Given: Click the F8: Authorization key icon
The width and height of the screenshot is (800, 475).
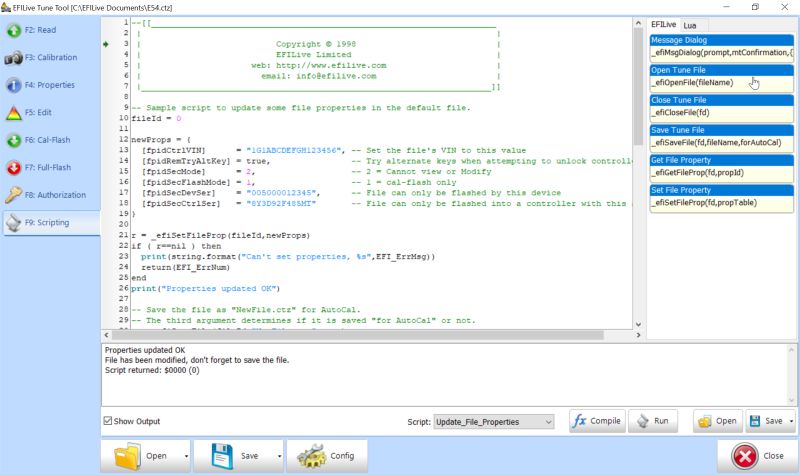Looking at the screenshot, I should point(14,195).
